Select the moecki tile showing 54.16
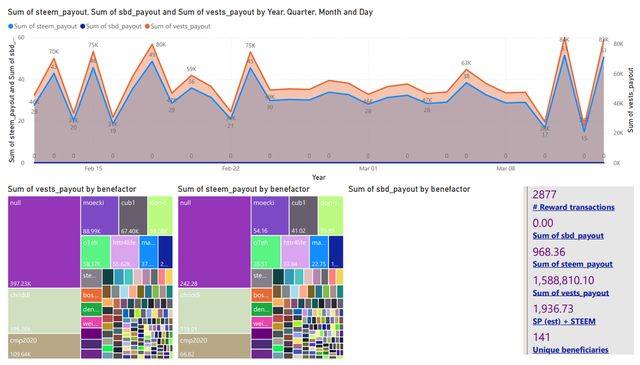This screenshot has width=640, height=365. click(x=270, y=216)
